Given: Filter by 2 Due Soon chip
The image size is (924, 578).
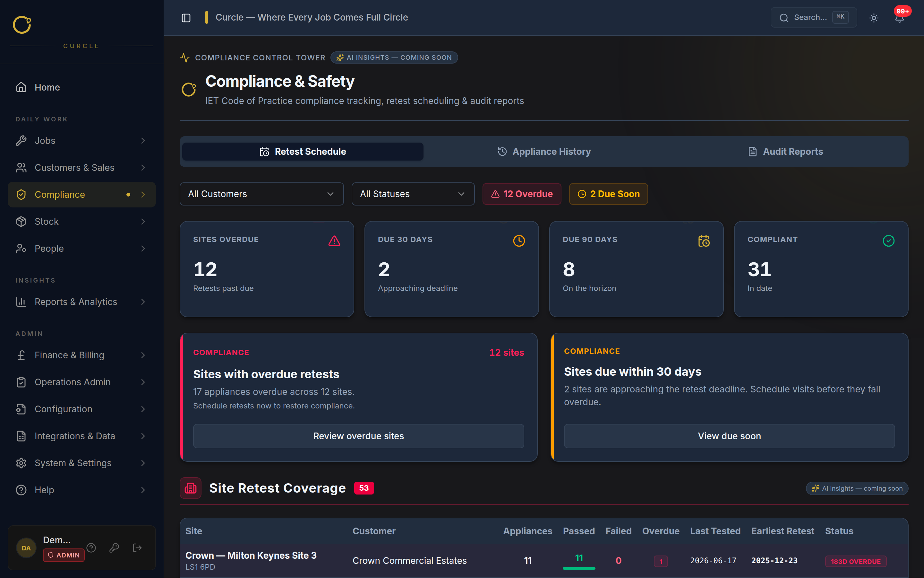Looking at the screenshot, I should click(608, 194).
